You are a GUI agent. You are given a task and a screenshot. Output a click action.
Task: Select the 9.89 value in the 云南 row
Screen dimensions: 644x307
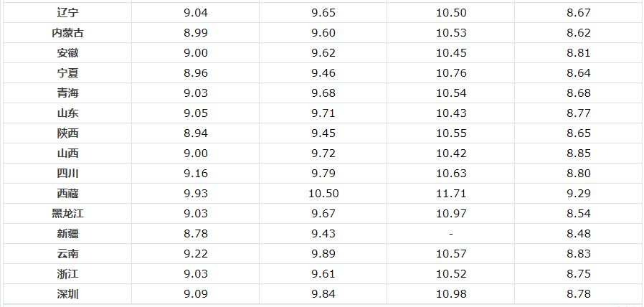(x=323, y=254)
